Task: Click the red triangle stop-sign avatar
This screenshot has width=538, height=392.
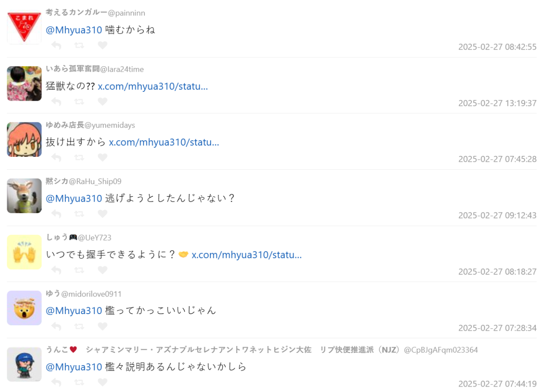Action: 24,27
